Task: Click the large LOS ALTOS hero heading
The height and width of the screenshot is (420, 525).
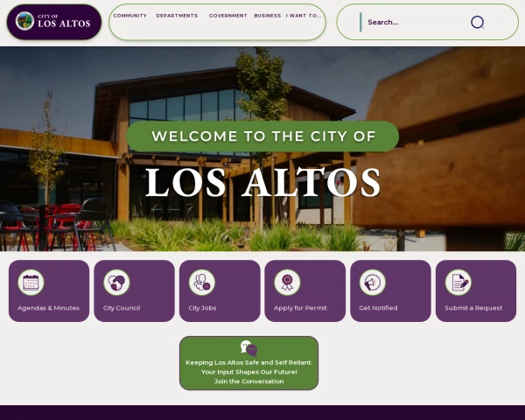Action: point(262,183)
